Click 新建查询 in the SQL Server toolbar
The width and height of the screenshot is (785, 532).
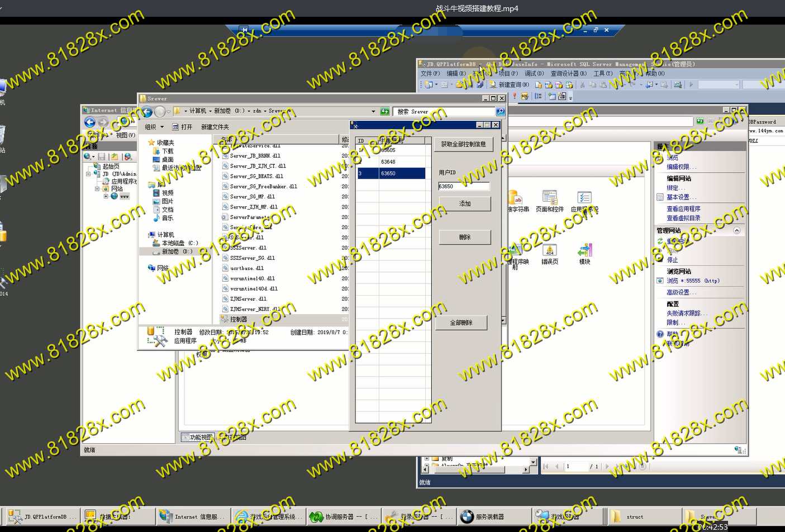click(508, 85)
